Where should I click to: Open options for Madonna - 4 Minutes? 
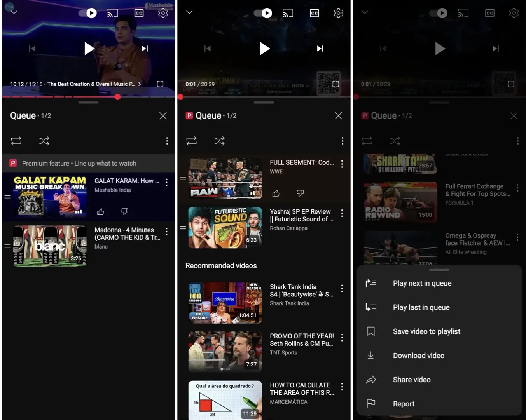166,232
